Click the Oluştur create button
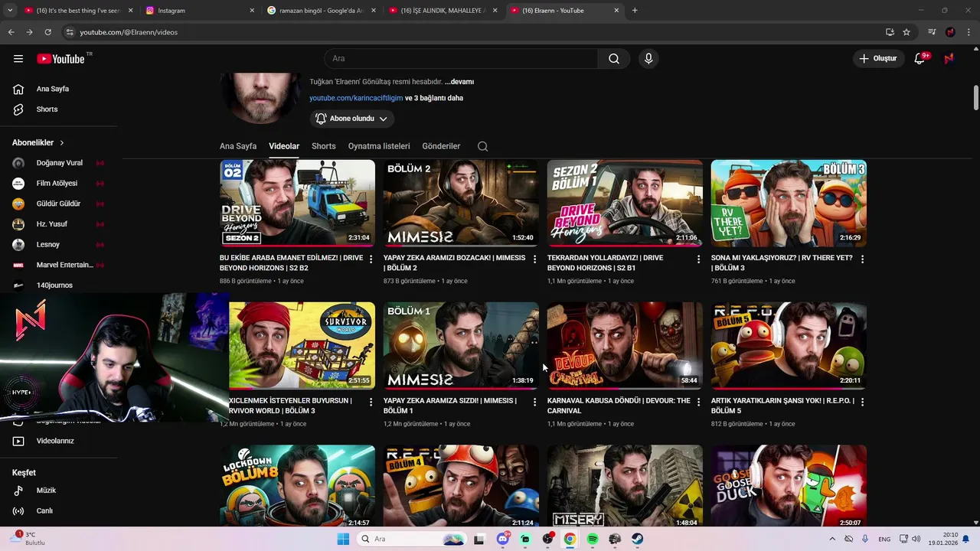The width and height of the screenshot is (980, 551). [x=879, y=59]
